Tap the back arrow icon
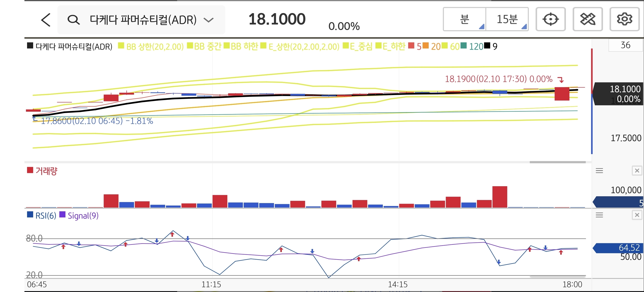644x292 pixels. click(x=46, y=20)
